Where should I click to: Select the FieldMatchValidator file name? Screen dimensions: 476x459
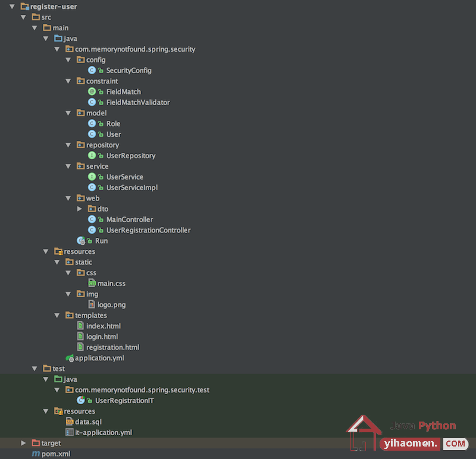point(138,102)
